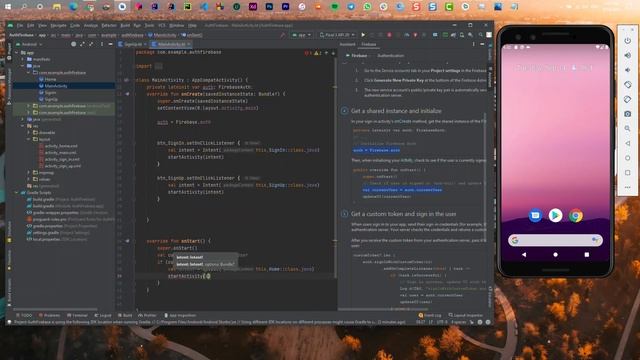Viewport: 640px width, 360px height.
Task: Click the 'Get a shared instance and initialize' step heading
Action: click(x=396, y=111)
